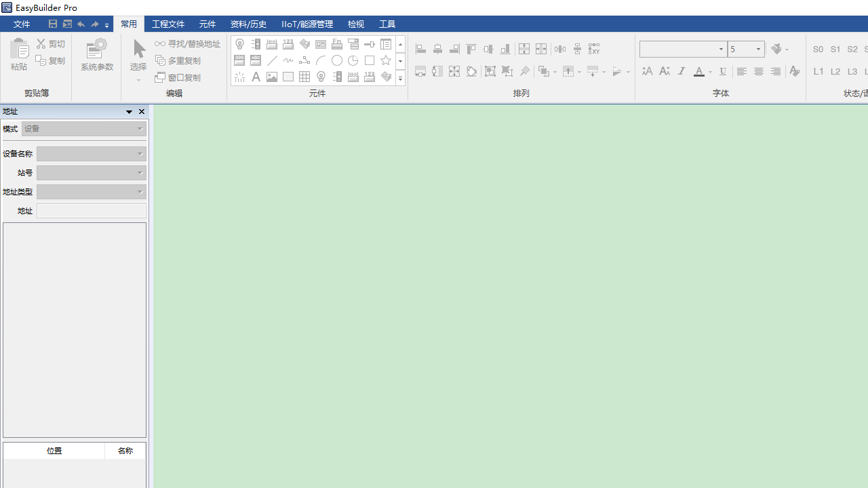The image size is (868, 488).
Task: Click 寻找/替换地址 button
Action: click(188, 43)
